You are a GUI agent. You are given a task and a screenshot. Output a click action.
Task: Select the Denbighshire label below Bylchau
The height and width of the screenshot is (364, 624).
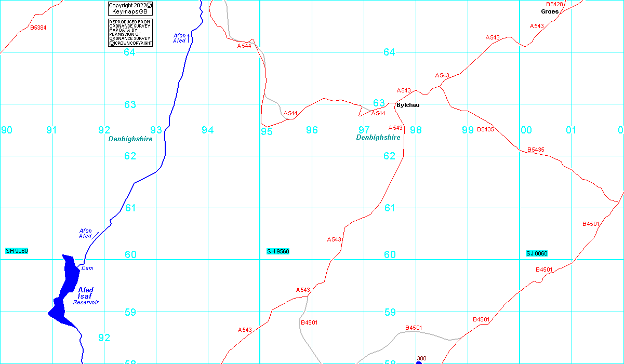point(378,138)
